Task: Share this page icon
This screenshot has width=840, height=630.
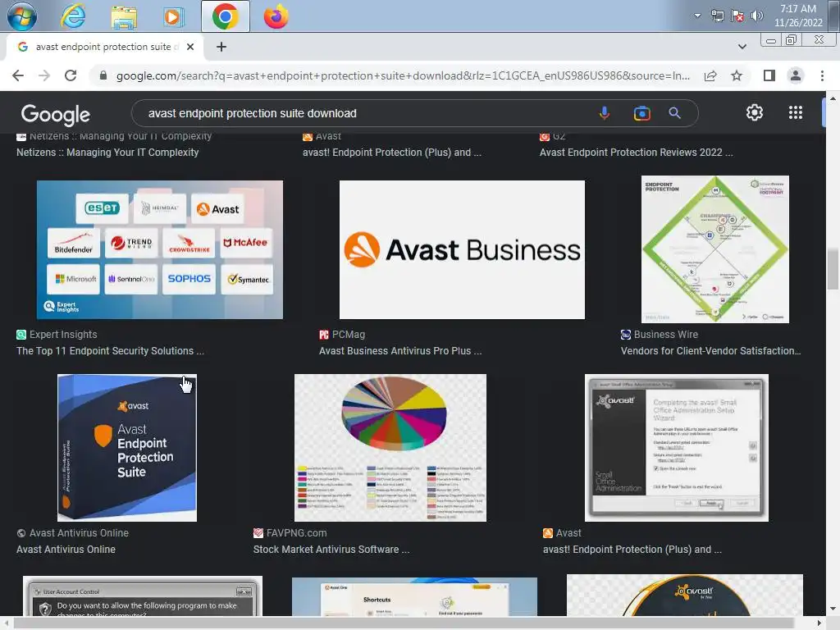Action: coord(710,75)
